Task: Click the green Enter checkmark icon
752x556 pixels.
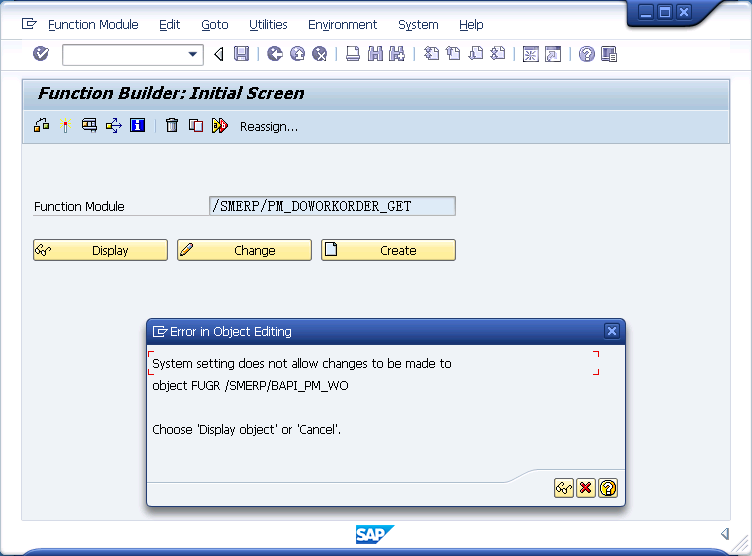Action: (x=41, y=54)
